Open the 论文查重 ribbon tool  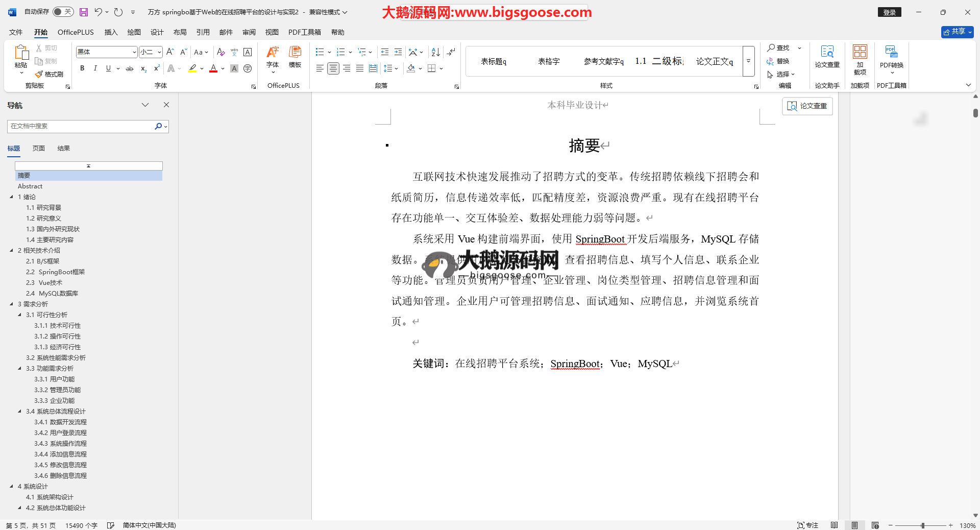tap(827, 56)
